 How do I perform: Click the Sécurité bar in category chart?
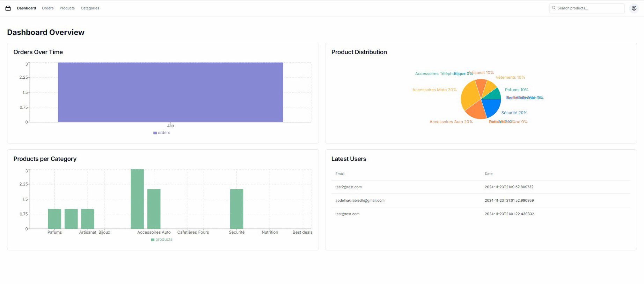[x=236, y=209]
